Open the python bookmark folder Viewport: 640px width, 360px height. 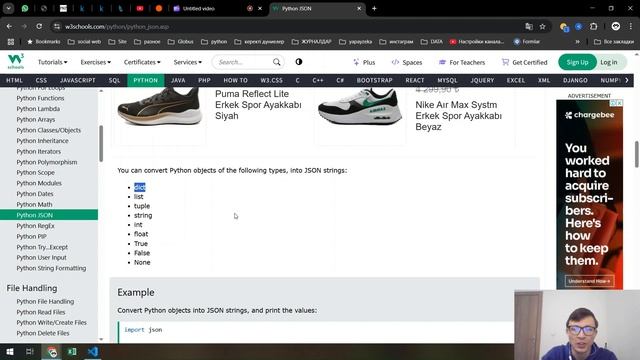[214, 42]
